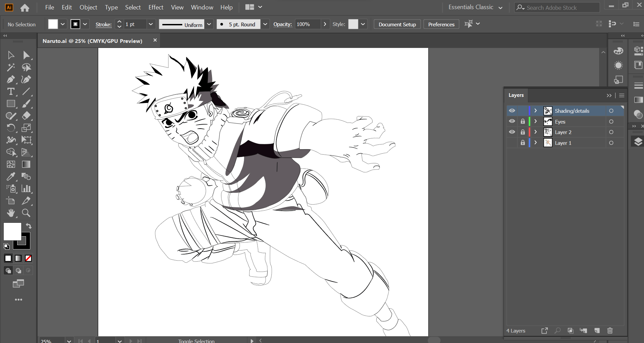Select the Pen tool
The image size is (644, 343).
[11, 79]
